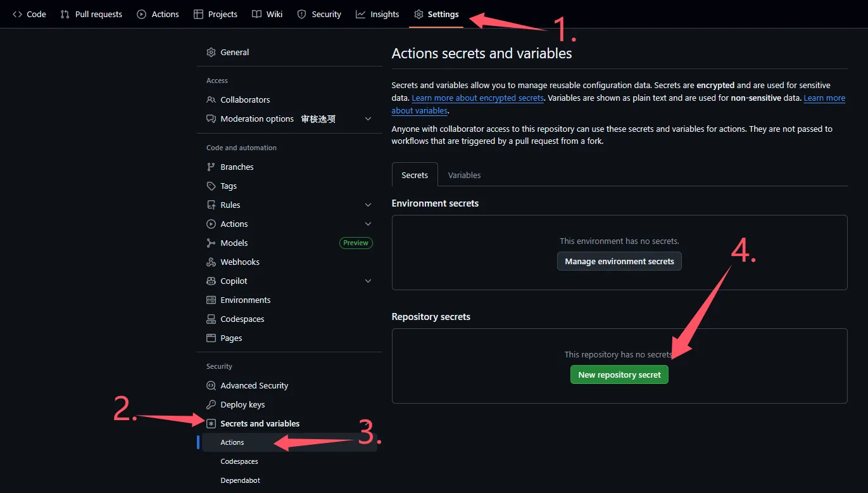868x493 pixels.
Task: Click the Environments server icon
Action: click(211, 300)
